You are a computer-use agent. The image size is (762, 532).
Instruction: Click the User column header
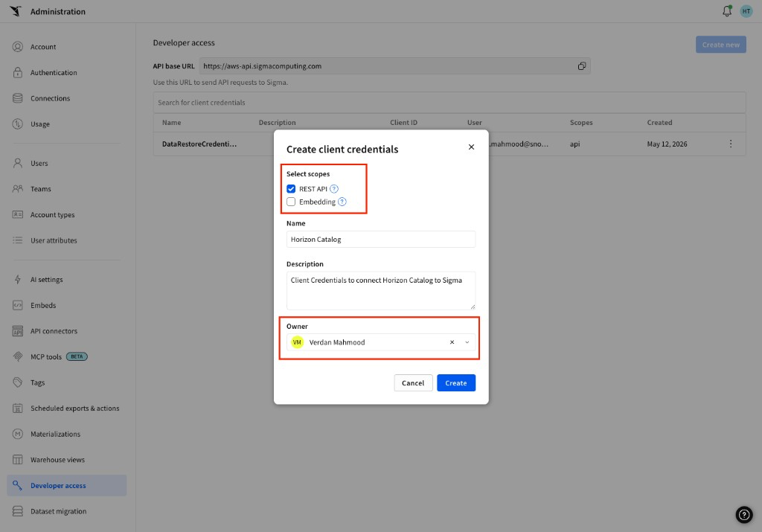pyautogui.click(x=474, y=123)
